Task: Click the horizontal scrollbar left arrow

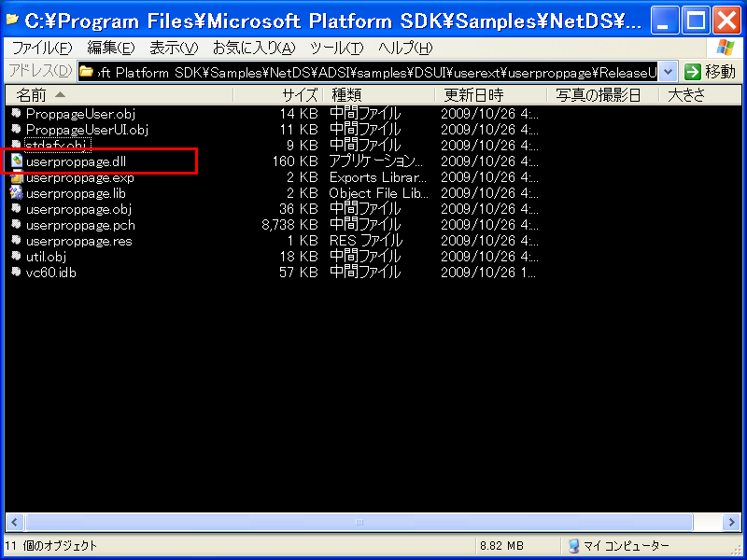Action: (x=14, y=523)
